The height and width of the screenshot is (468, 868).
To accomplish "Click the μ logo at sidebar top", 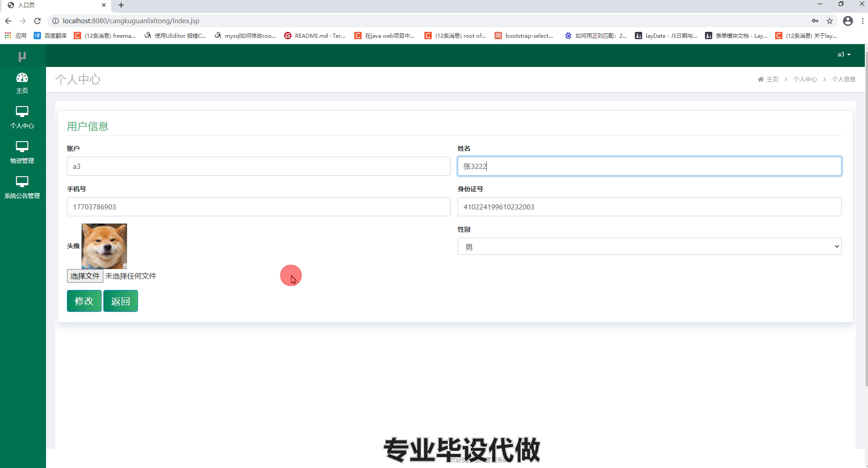I will click(22, 56).
